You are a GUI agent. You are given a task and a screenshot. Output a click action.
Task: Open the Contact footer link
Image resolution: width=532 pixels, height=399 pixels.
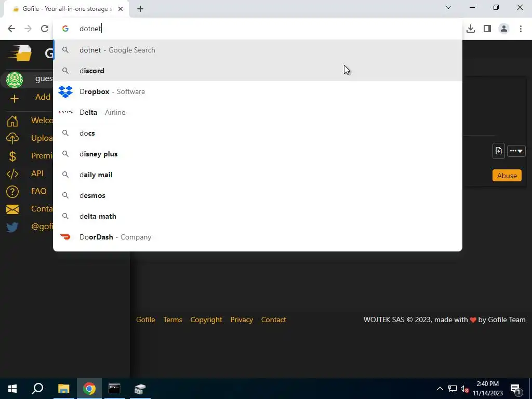[x=273, y=320]
